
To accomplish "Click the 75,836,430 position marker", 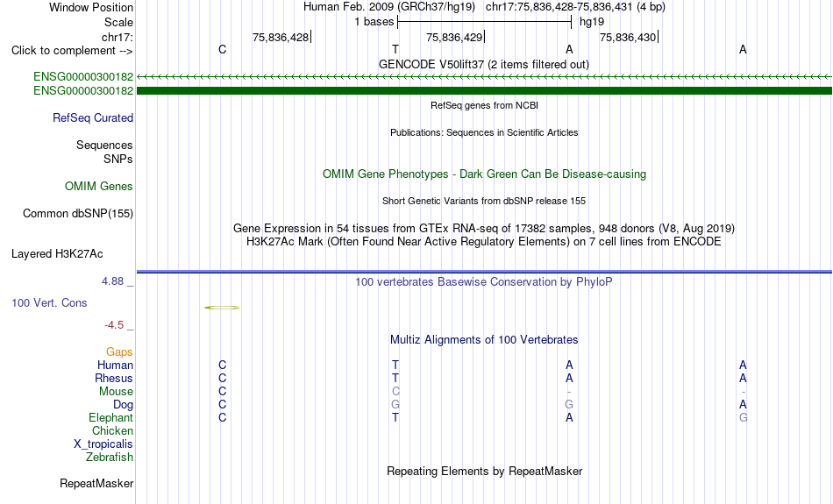I will pyautogui.click(x=628, y=37).
